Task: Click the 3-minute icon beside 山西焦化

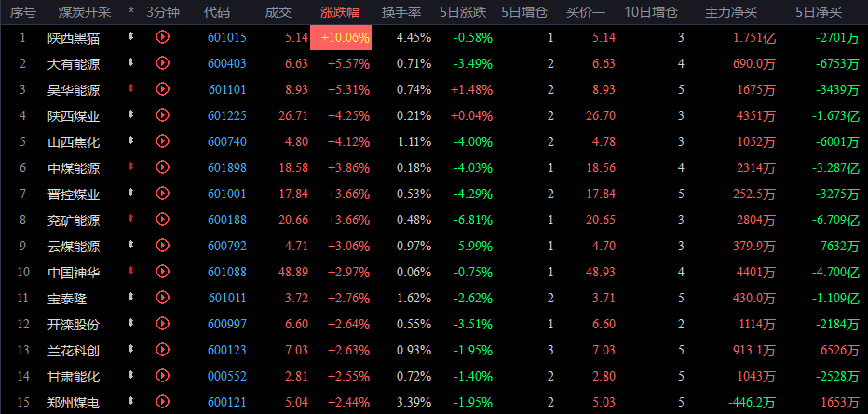Action: pos(163,141)
